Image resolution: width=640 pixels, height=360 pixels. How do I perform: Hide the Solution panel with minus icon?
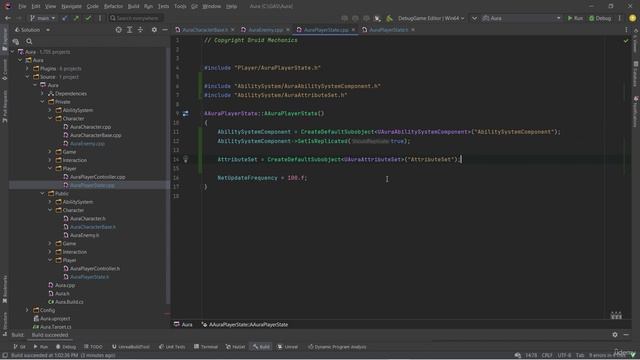(165, 30)
